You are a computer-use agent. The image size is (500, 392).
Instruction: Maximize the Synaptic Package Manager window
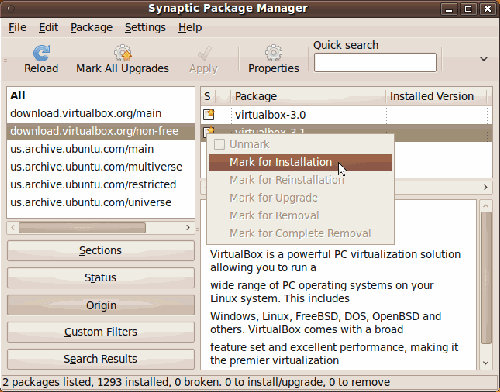tap(468, 9)
